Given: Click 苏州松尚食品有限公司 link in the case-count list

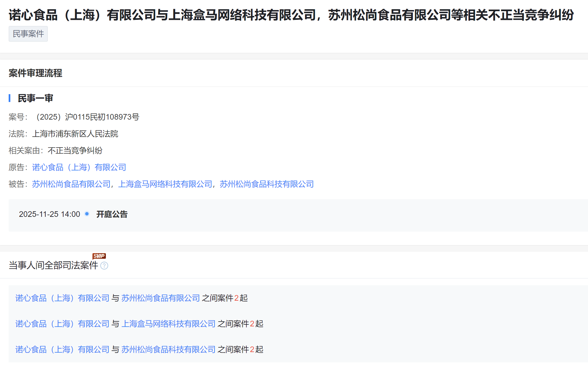Looking at the screenshot, I should click(x=161, y=298).
